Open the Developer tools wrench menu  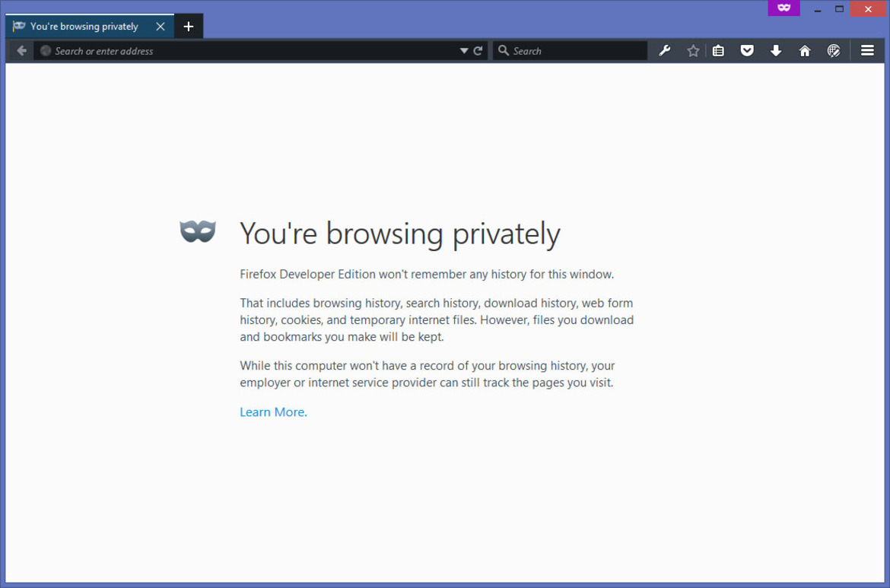664,50
